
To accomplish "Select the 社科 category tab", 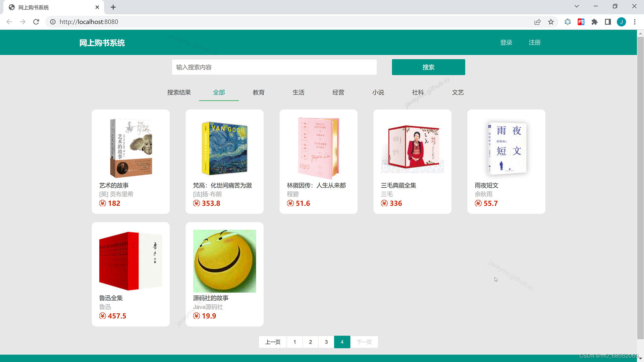I will coord(418,92).
